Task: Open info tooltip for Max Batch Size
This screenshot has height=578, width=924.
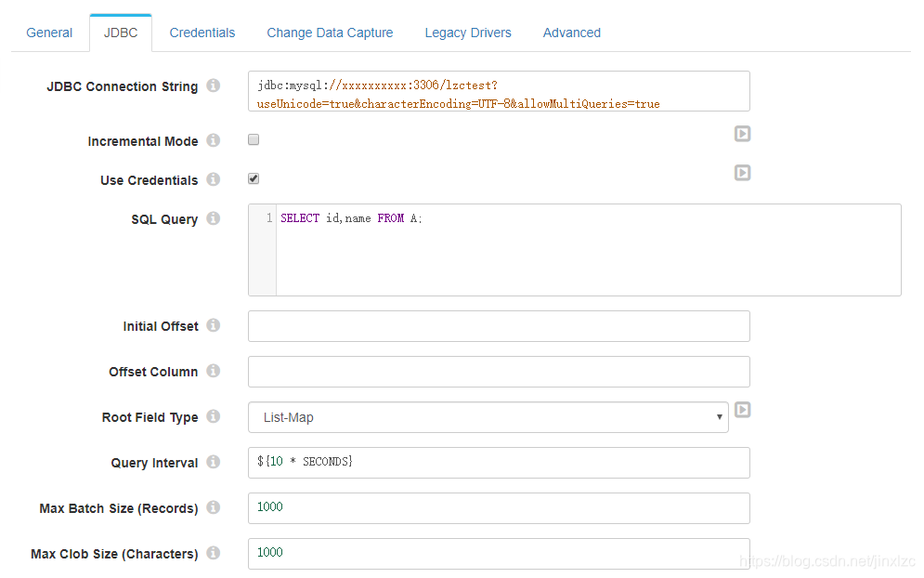Action: [213, 508]
